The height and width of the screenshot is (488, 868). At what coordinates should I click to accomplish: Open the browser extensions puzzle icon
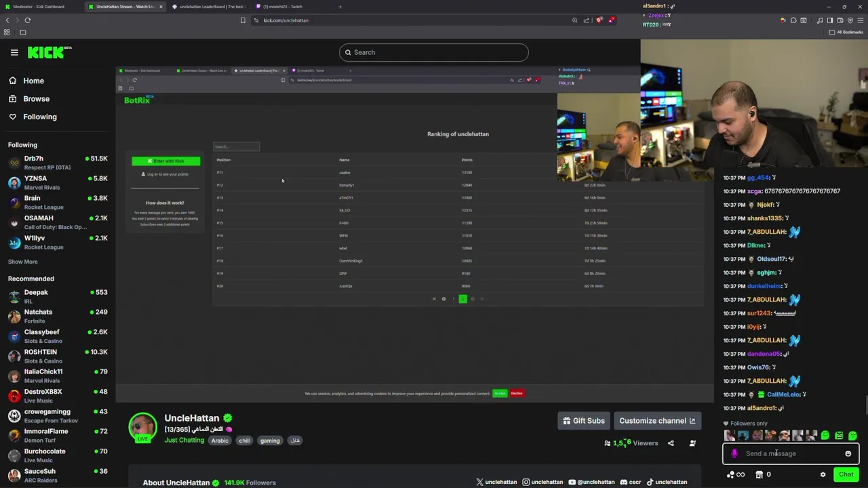click(x=793, y=20)
